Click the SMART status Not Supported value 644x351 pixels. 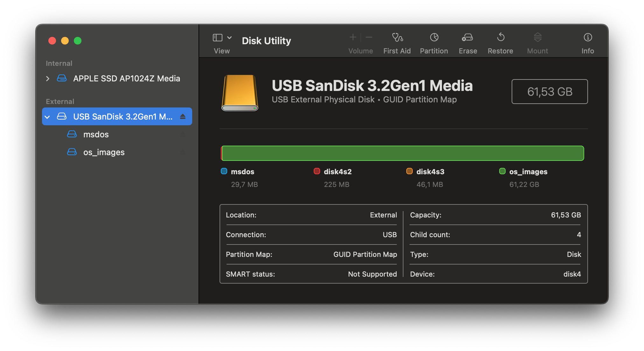coord(372,274)
